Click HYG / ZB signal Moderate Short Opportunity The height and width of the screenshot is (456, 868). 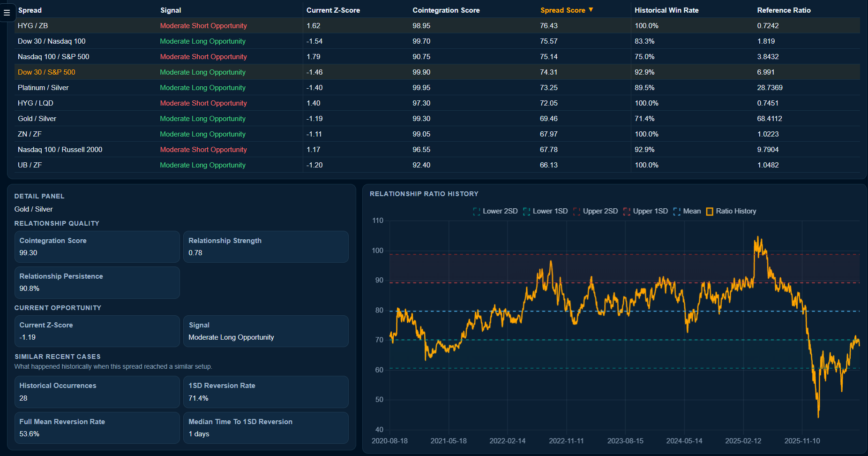tap(203, 26)
